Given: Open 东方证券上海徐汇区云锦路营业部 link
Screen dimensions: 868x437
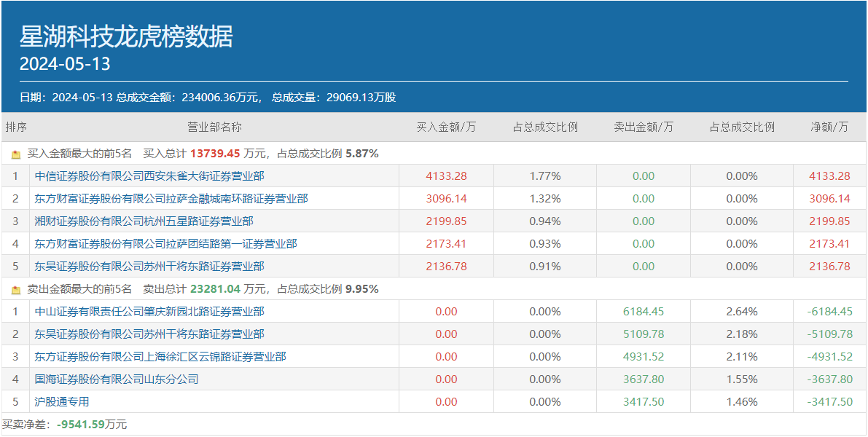Looking at the screenshot, I should (x=160, y=357).
